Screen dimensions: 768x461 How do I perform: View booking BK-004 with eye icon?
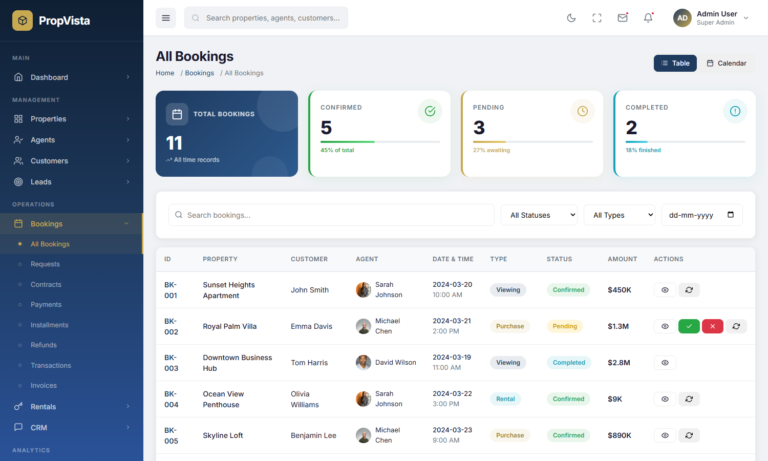[665, 399]
